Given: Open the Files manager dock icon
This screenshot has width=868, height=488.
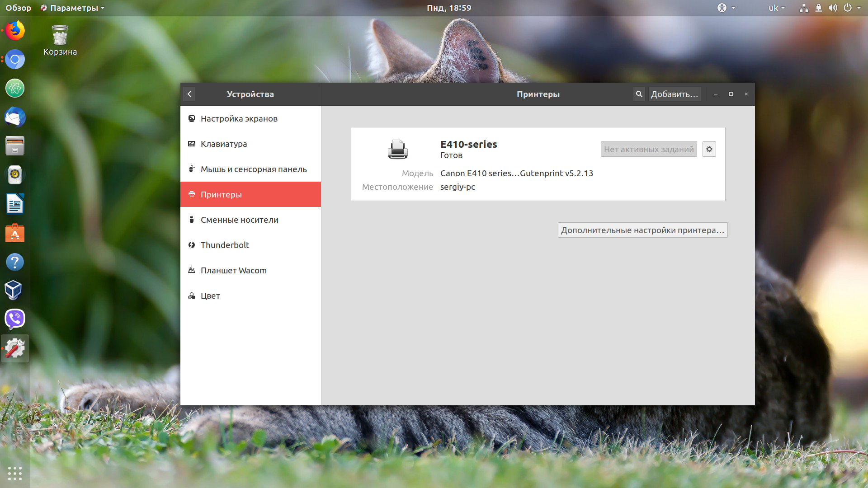Looking at the screenshot, I should coord(15,146).
